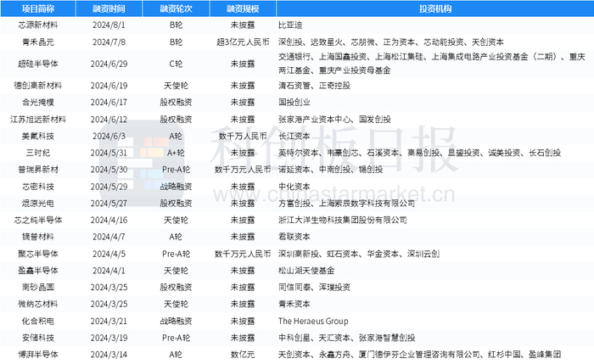Click the investor cell 同信同泰、浑璞投资
594x364 pixels.
click(x=315, y=288)
